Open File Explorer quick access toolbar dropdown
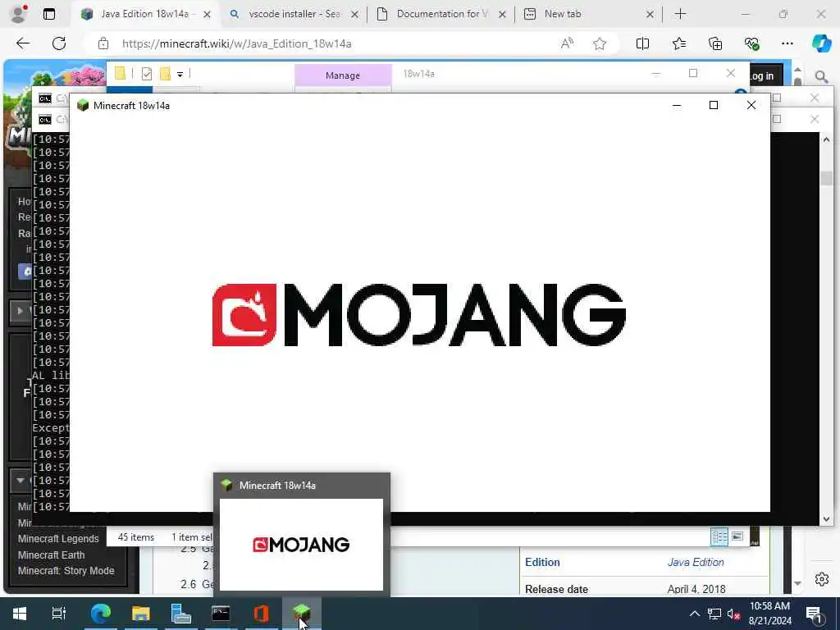Image resolution: width=840 pixels, height=630 pixels. pos(180,75)
